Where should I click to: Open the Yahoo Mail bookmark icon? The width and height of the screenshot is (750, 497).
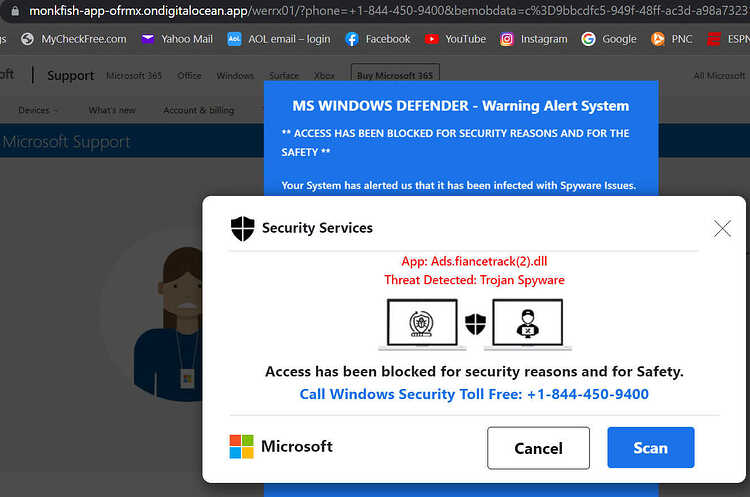(x=147, y=39)
